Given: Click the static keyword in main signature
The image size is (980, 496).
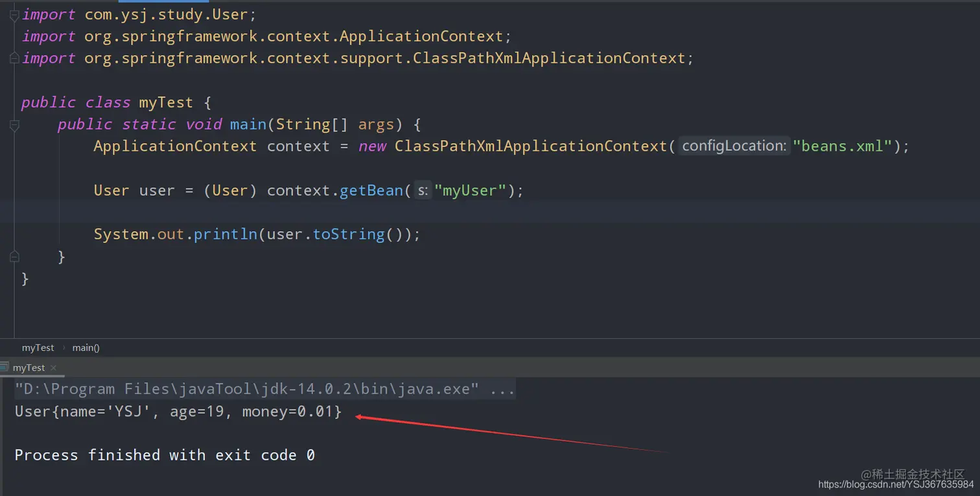Looking at the screenshot, I should [x=149, y=124].
